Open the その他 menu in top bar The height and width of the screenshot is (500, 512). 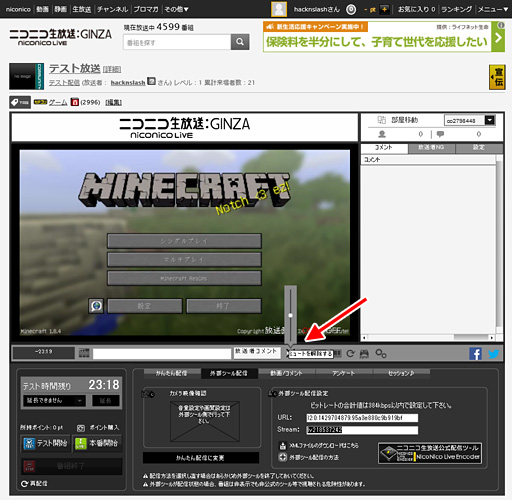[x=176, y=9]
